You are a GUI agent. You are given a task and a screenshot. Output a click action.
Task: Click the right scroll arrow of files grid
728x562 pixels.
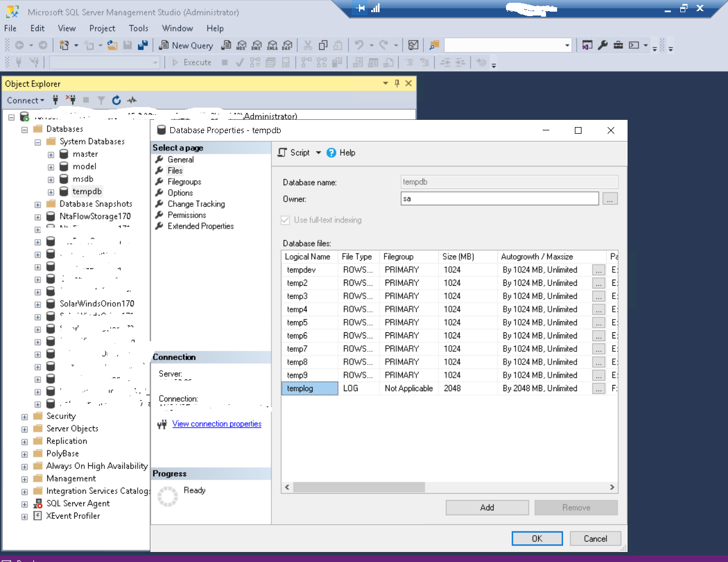[x=612, y=487]
